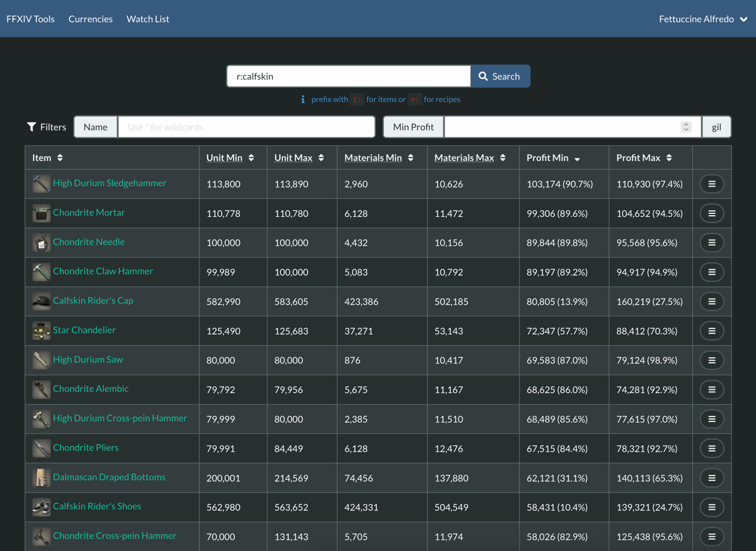The image size is (756, 551).
Task: Focus the Name filter wildcard input
Action: [246, 127]
